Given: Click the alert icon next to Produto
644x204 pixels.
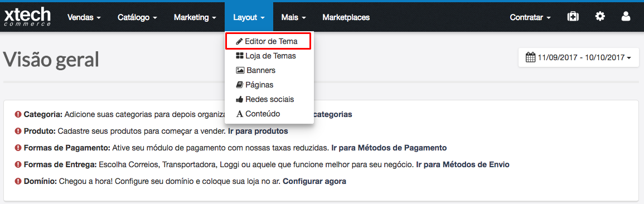Looking at the screenshot, I should coord(18,131).
